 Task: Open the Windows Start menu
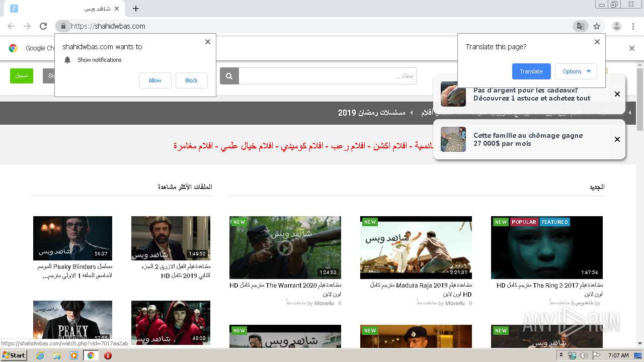pos(14,355)
